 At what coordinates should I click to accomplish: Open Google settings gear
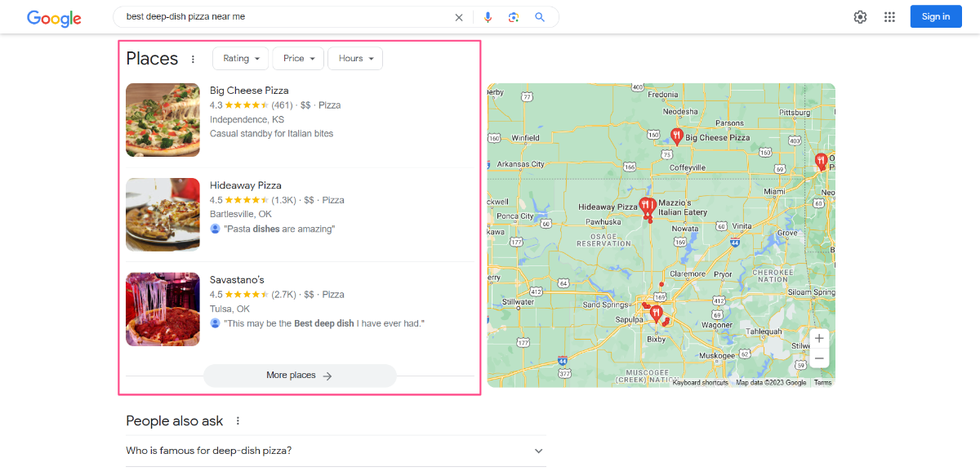coord(860,17)
